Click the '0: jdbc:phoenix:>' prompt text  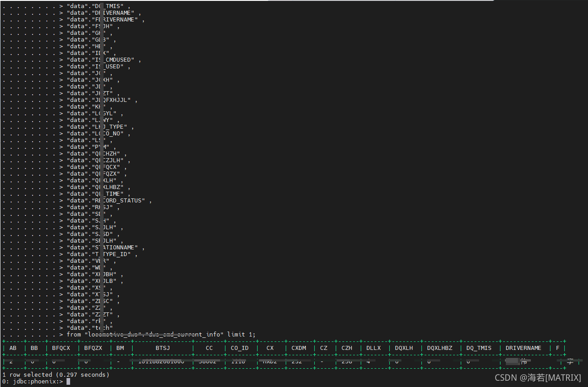(x=33, y=381)
